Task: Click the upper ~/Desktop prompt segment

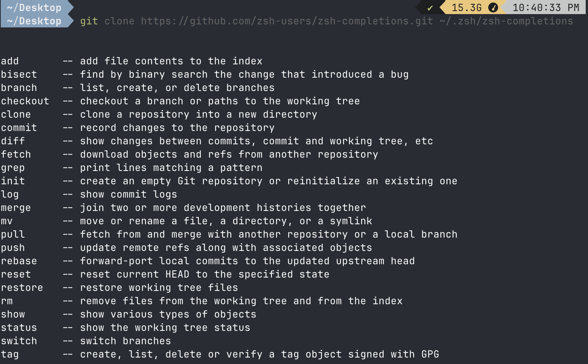Action: click(x=34, y=8)
